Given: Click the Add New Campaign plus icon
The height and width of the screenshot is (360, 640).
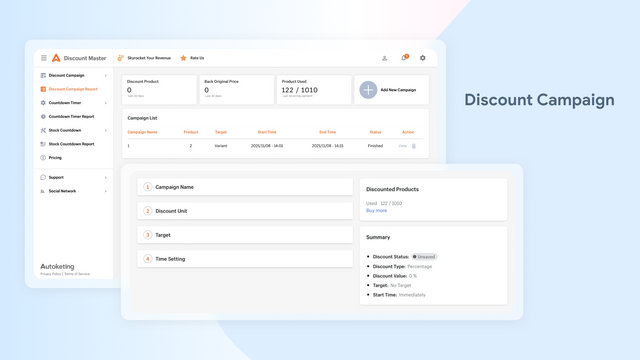Looking at the screenshot, I should click(368, 90).
